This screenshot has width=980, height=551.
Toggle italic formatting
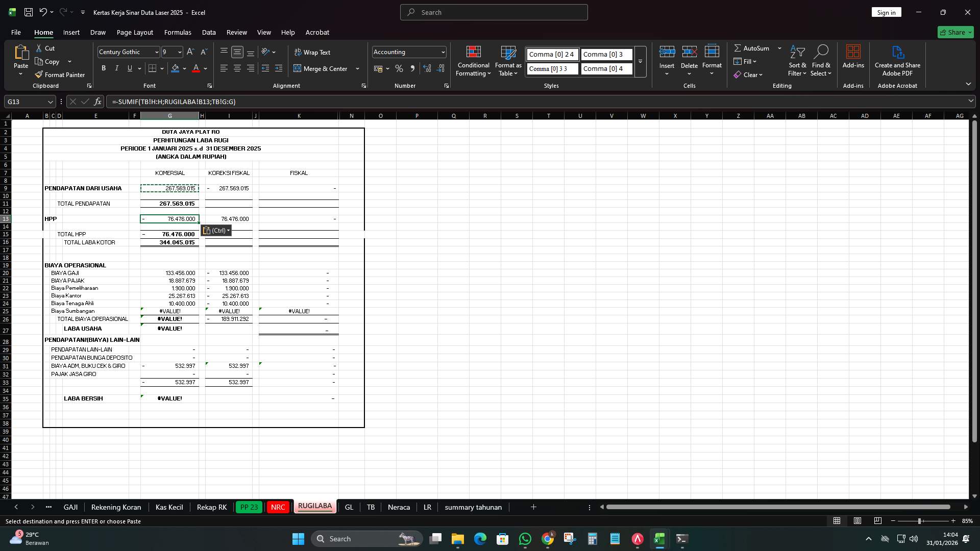tap(116, 68)
